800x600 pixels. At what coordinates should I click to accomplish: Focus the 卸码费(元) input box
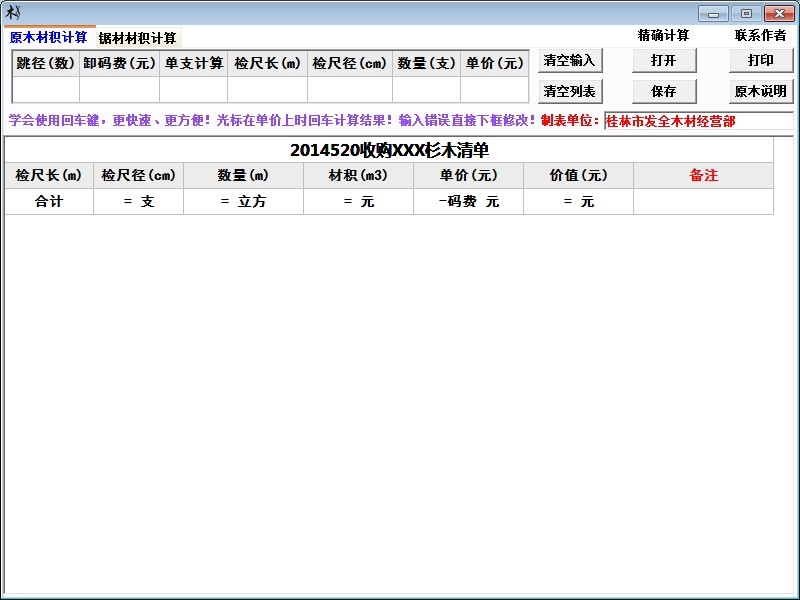tap(119, 89)
